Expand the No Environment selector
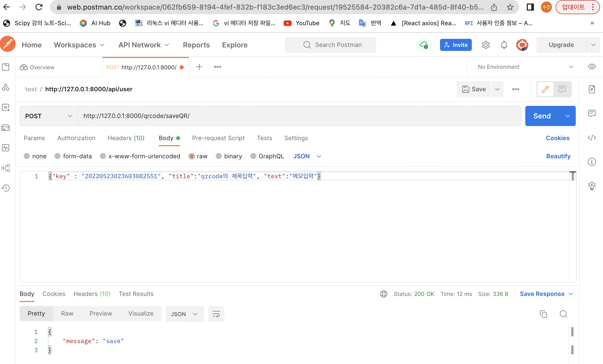 [x=525, y=67]
